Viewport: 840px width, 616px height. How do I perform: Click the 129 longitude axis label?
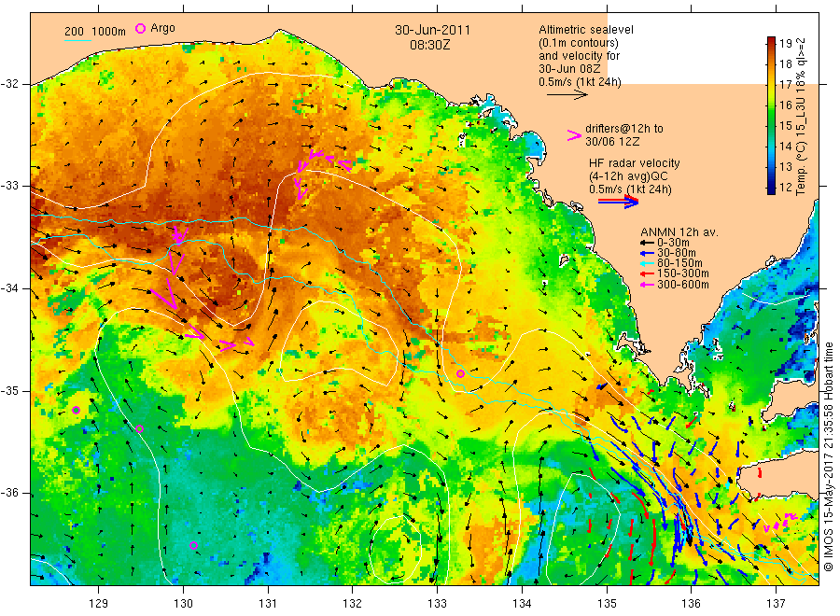tap(99, 604)
